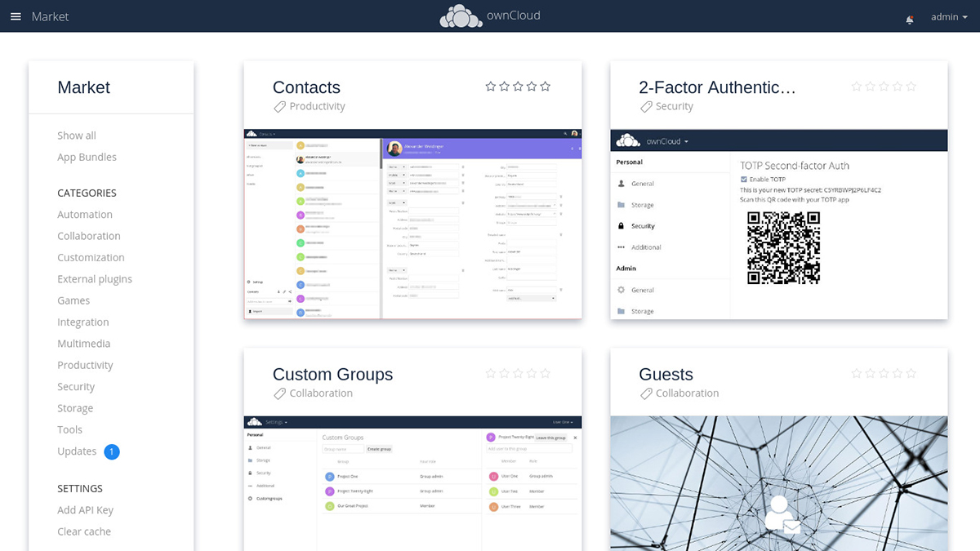Open the Custom Groups screenshot preview
980x551 pixels.
point(412,483)
